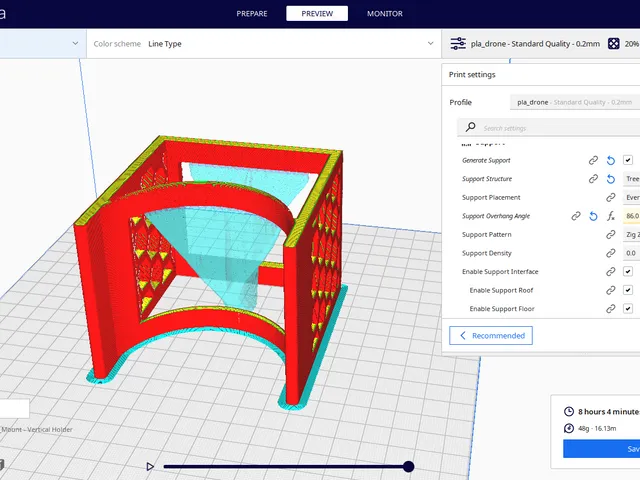
Task: Click the 48g - 16.13m material estimate
Action: (597, 429)
